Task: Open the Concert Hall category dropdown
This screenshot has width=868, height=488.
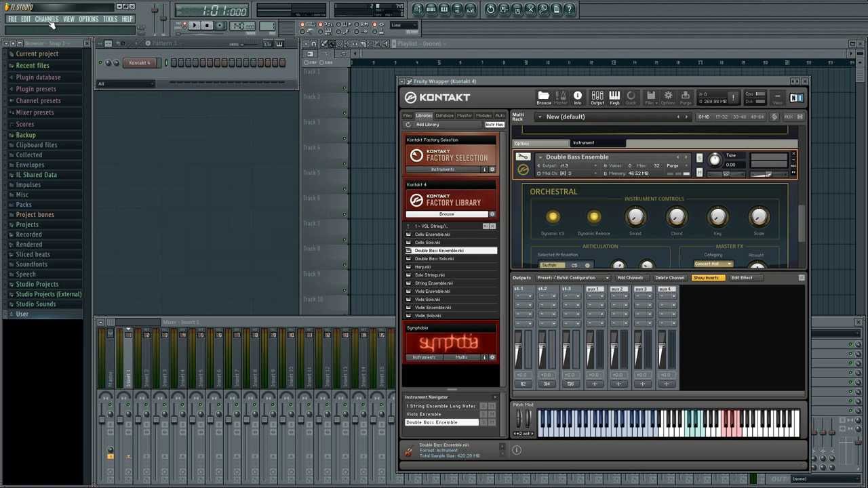Action: [713, 264]
